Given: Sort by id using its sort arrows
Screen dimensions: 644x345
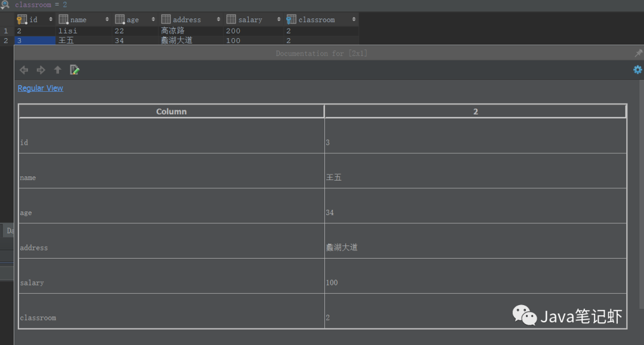Looking at the screenshot, I should (x=51, y=19).
